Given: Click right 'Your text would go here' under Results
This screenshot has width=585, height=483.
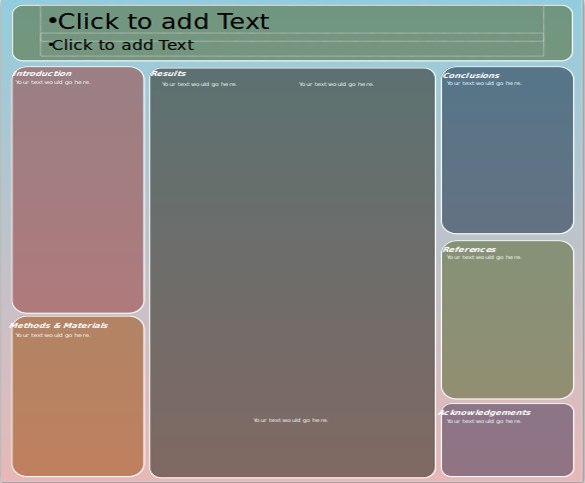Looking at the screenshot, I should pos(336,84).
